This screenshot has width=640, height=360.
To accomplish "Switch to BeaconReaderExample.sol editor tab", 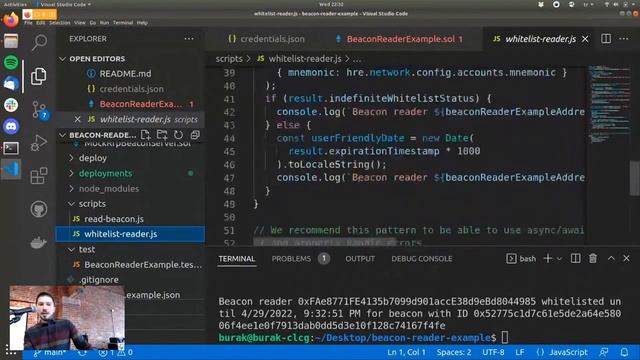I will 399,39.
